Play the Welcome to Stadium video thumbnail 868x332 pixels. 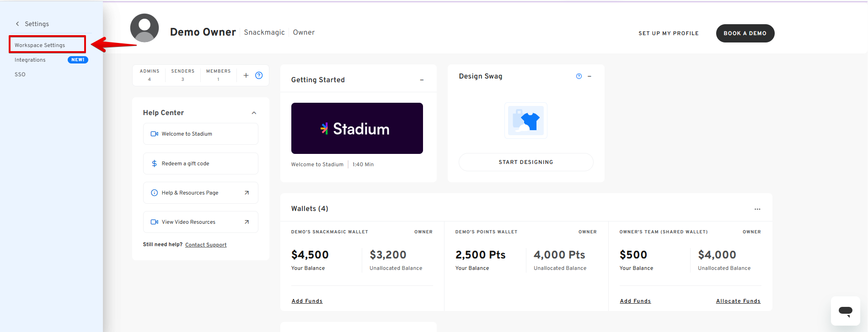point(357,128)
